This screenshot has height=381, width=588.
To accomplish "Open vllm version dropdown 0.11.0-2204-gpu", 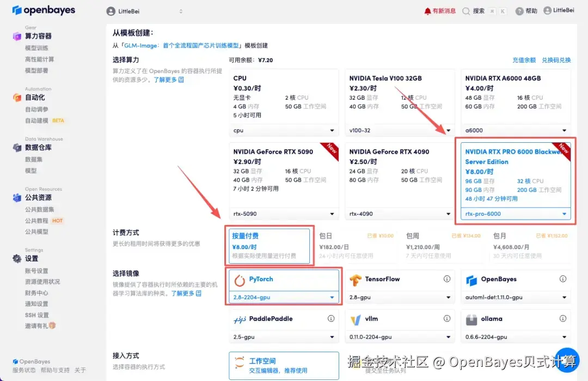I will (400, 337).
